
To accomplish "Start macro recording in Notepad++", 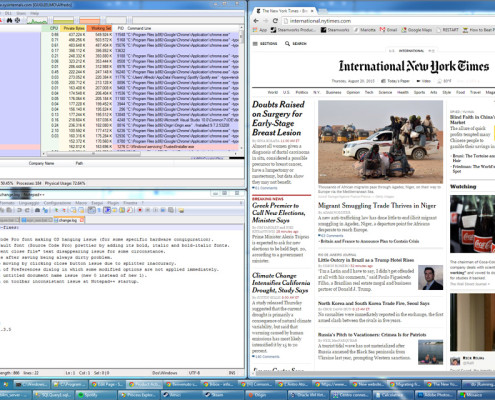I will (140, 210).
